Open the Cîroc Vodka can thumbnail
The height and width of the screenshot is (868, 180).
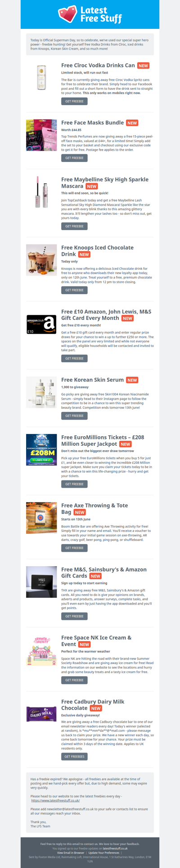41,77
